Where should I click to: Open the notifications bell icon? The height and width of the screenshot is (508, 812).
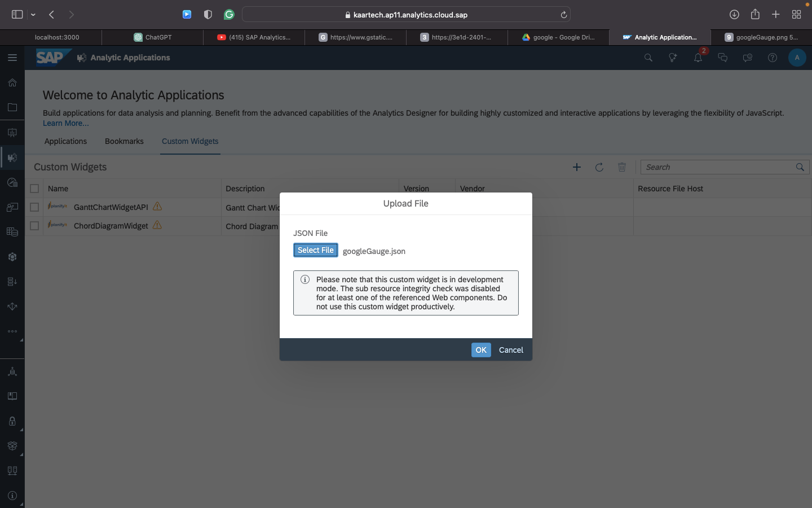[x=698, y=58]
